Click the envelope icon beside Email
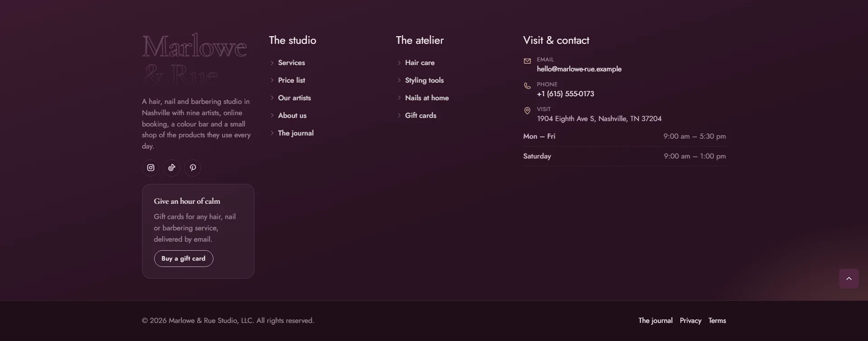 click(x=527, y=61)
